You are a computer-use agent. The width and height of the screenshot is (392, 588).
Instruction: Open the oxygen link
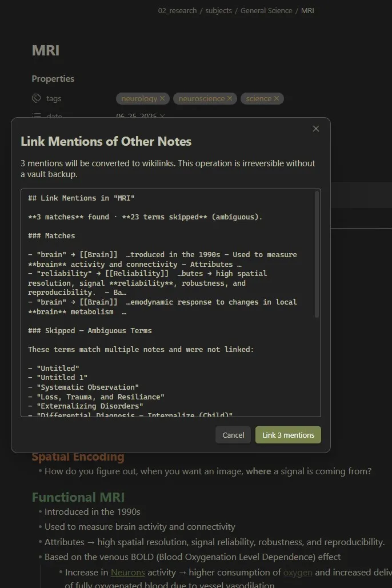(298, 572)
